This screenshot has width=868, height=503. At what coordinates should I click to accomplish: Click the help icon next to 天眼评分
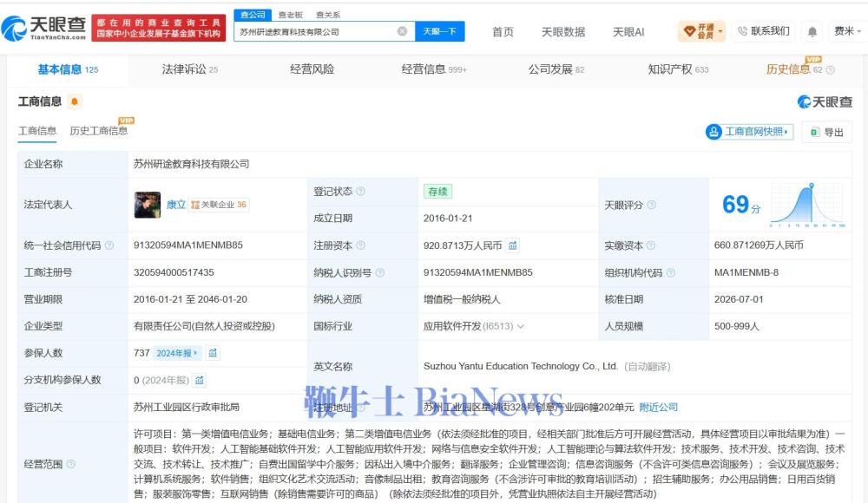[x=652, y=205]
